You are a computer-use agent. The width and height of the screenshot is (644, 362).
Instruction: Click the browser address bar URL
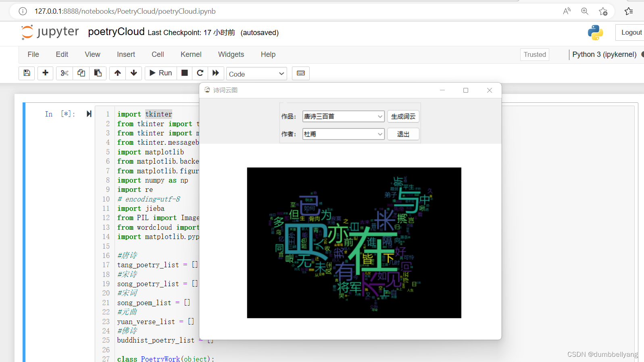click(x=125, y=11)
